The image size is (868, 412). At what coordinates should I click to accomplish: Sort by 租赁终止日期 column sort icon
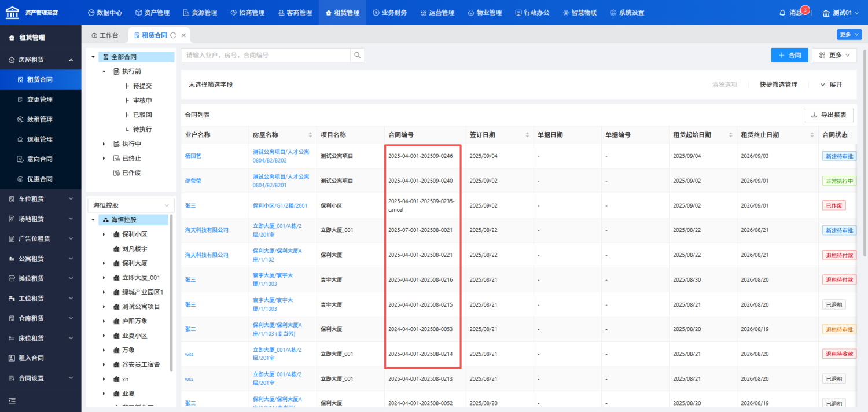click(812, 135)
